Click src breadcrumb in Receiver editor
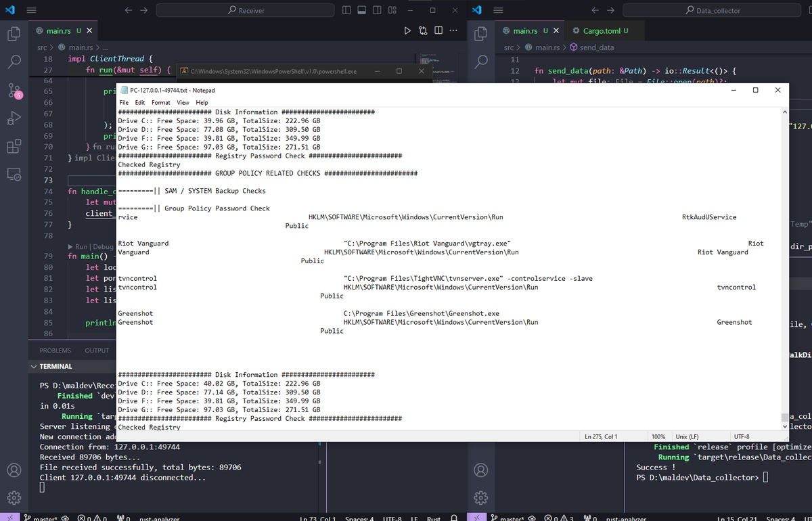 (42, 47)
